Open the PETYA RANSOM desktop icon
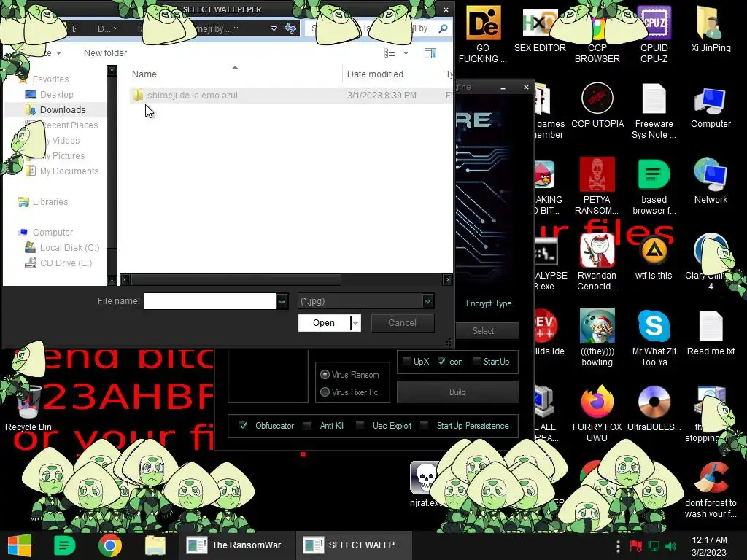This screenshot has width=747, height=560. (597, 186)
